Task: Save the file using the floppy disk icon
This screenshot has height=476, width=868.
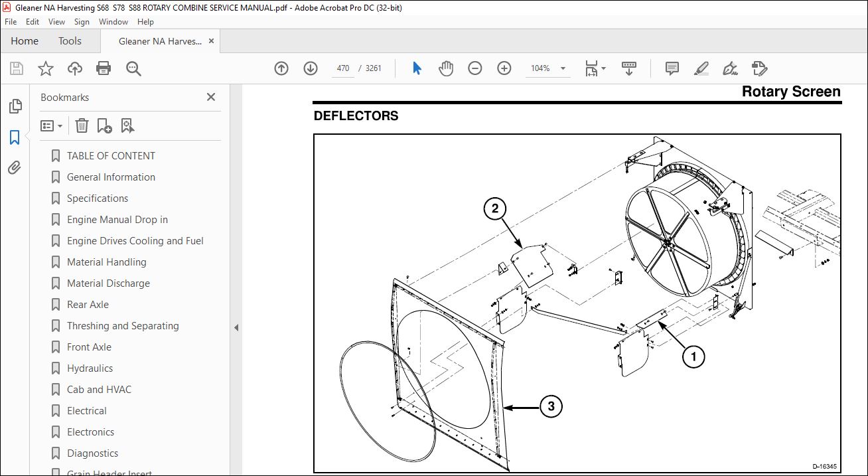Action: click(17, 68)
